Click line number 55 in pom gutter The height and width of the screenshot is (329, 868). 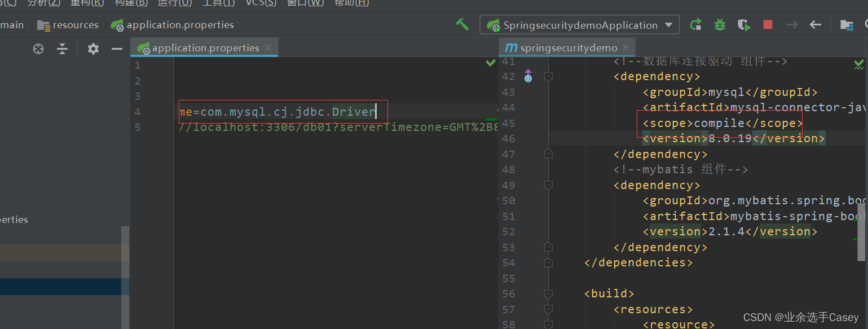click(508, 278)
